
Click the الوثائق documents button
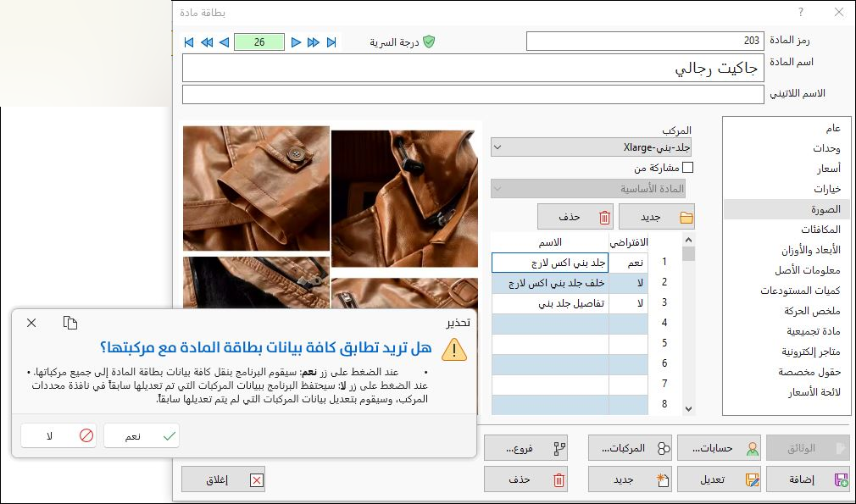pos(808,448)
